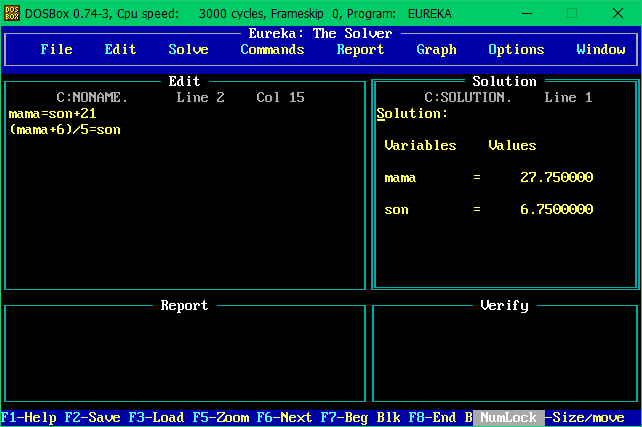
Task: Open the Graph menu
Action: pos(436,50)
